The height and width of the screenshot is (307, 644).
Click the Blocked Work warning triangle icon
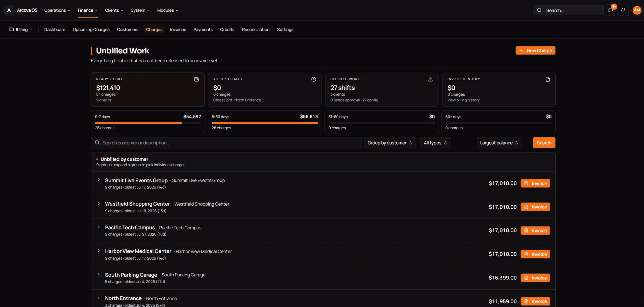[430, 79]
